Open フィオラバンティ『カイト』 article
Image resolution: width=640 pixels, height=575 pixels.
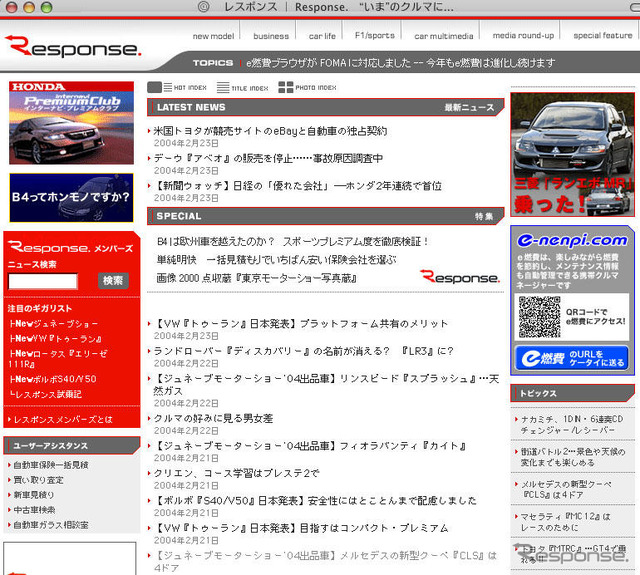tap(310, 446)
